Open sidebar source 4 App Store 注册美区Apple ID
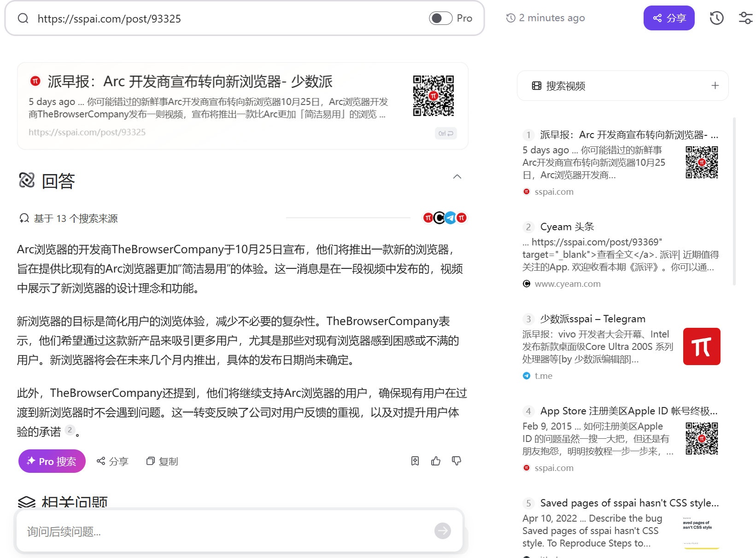 click(x=629, y=411)
